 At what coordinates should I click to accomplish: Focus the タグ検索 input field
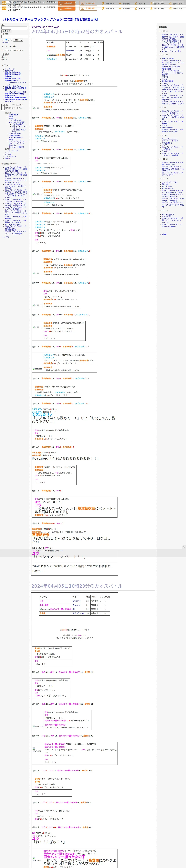pos(14,36)
